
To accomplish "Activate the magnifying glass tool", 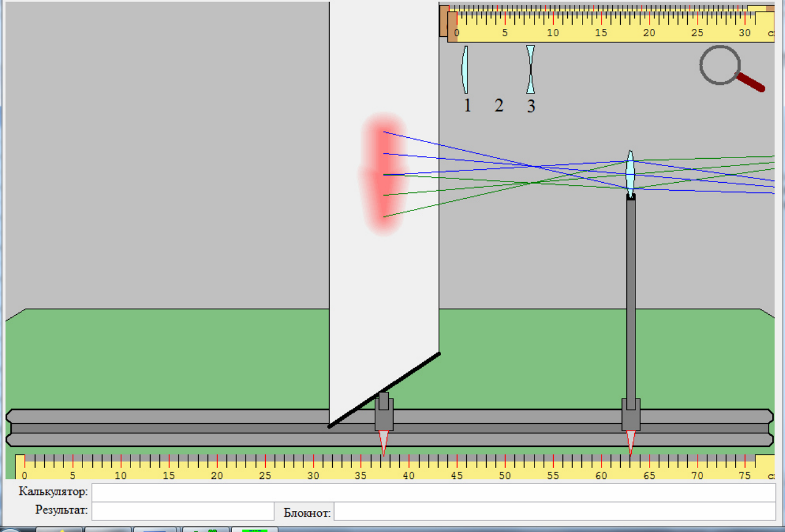I will [731, 68].
